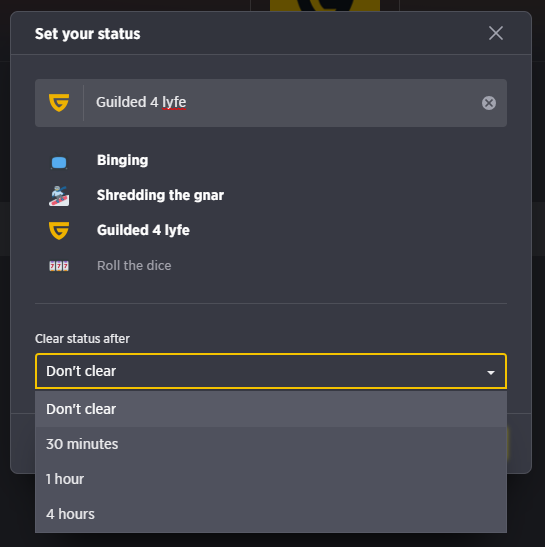This screenshot has width=545, height=547.
Task: Clear the status text field
Action: pyautogui.click(x=488, y=103)
